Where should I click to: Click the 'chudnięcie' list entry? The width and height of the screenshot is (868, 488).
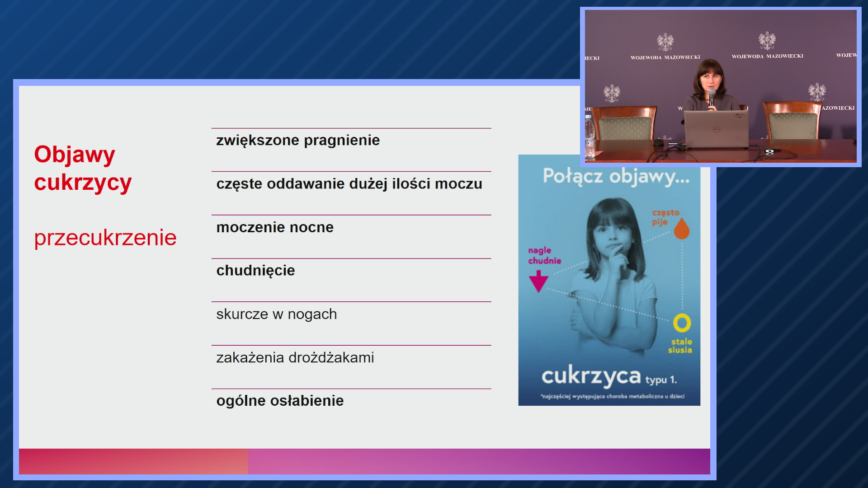(x=255, y=271)
